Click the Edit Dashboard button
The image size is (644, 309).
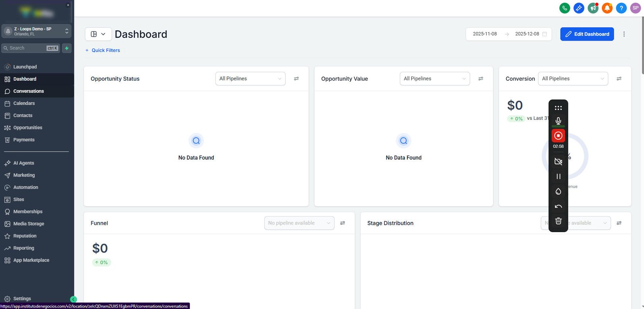click(587, 34)
